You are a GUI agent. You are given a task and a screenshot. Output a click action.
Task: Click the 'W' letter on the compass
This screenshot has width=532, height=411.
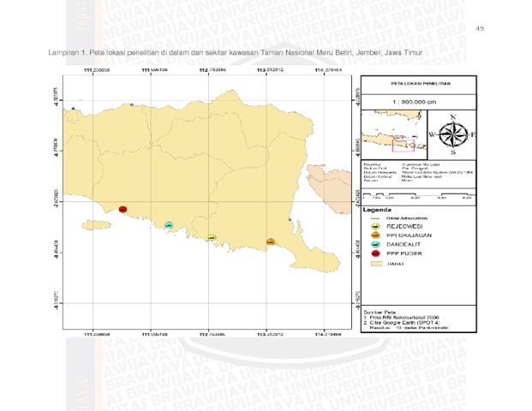click(432, 134)
